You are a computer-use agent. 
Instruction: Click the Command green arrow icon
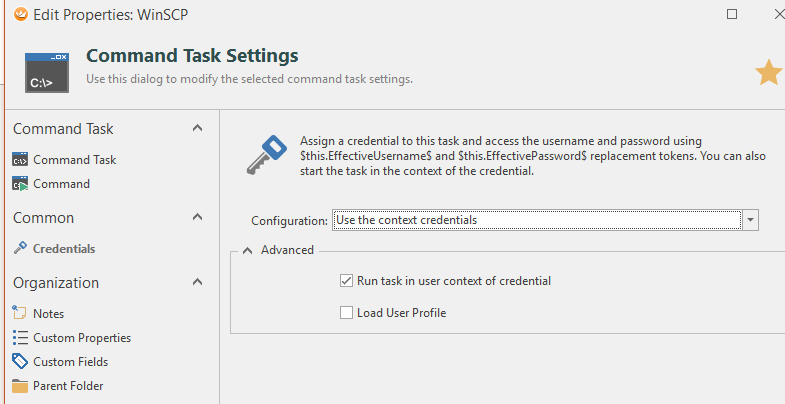click(x=20, y=184)
